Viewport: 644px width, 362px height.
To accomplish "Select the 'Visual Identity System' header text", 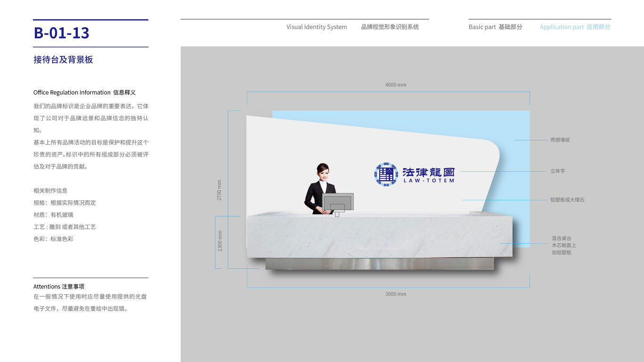I will 317,27.
